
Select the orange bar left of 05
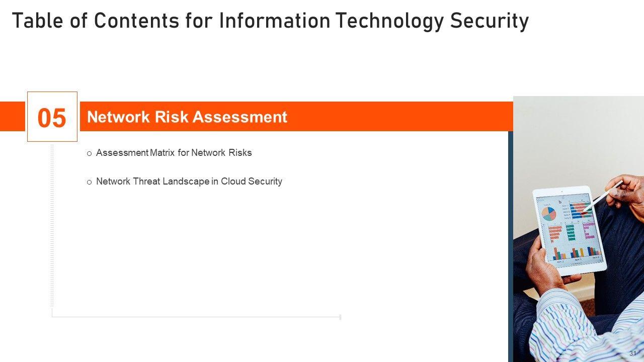coord(13,116)
